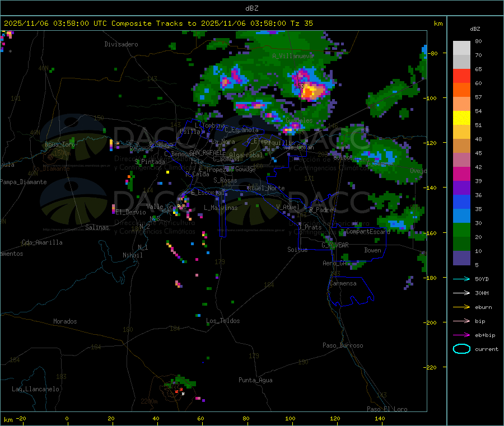Select the 'Carmensa' label
Image resolution: width=504 pixels, height=426 pixels.
coord(343,283)
